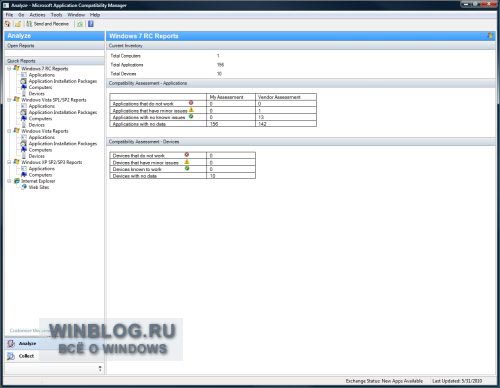Viewport: 500px width, 388px height.
Task: Open Computers under Windows Vista Reports
Action: click(x=40, y=150)
